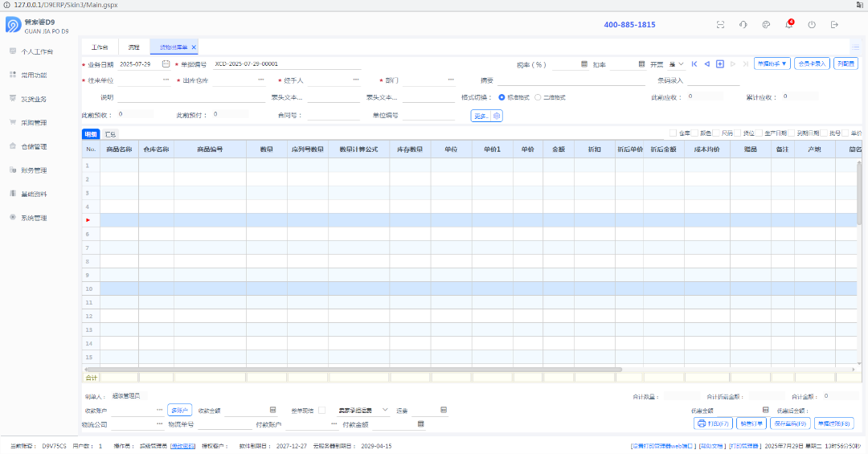Open ellipsis lookup for 付款账户

334,424
